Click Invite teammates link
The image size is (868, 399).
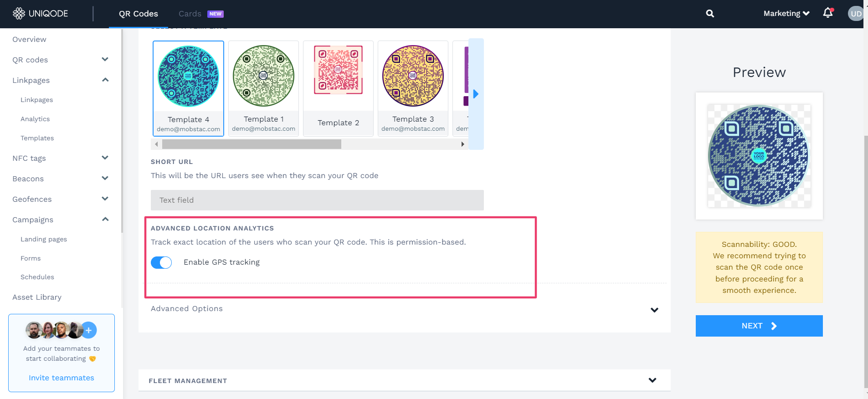click(x=62, y=378)
